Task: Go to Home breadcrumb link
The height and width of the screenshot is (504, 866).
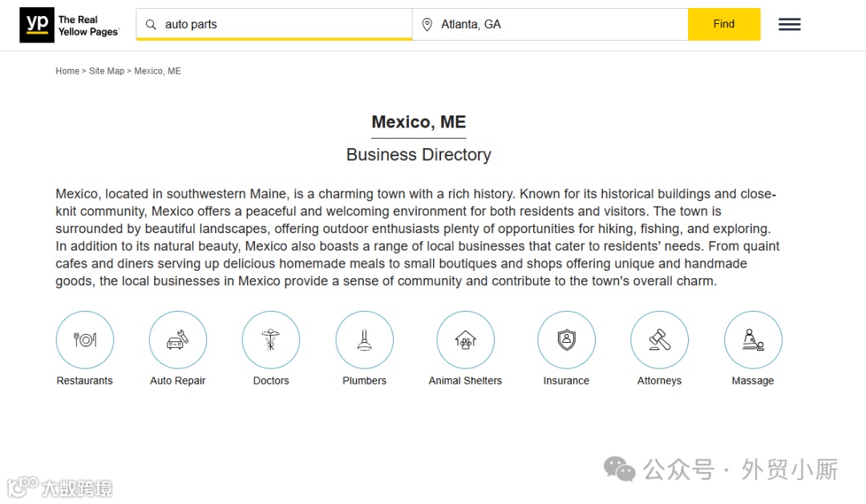Action: [x=67, y=71]
